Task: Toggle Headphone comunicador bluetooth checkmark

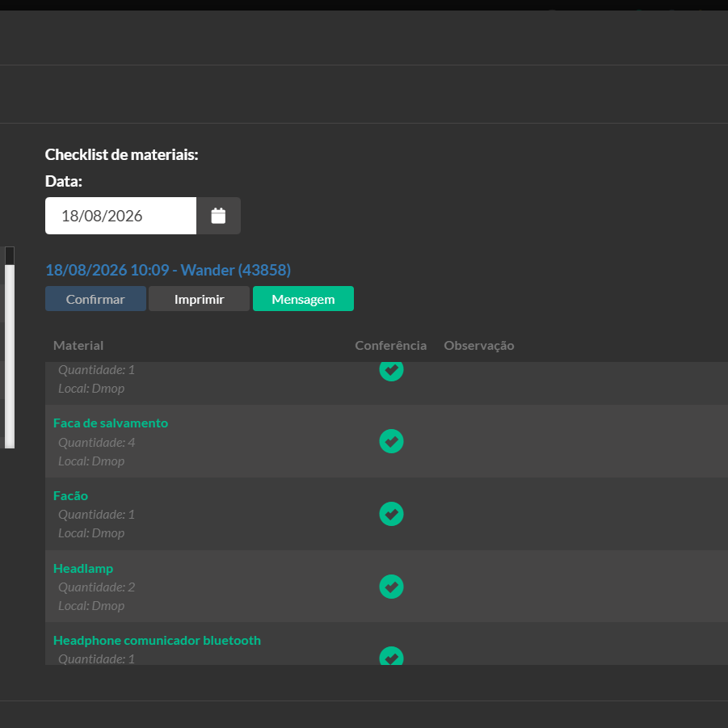Action: 391,655
